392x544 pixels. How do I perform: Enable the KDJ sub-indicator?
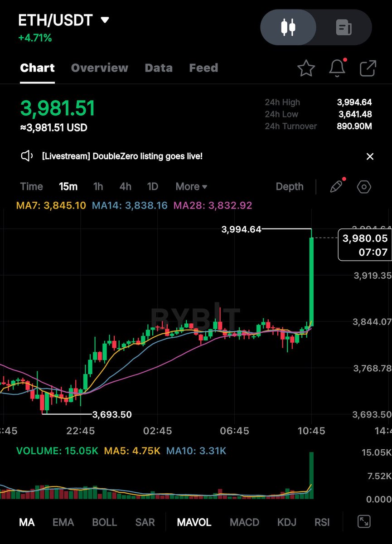coord(287,522)
